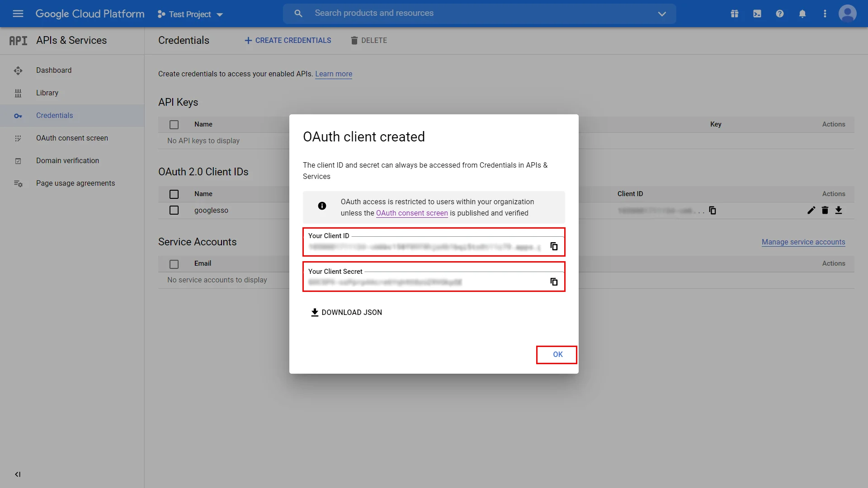Click the Email column header
Screen dimensions: 868x488
[203, 263]
